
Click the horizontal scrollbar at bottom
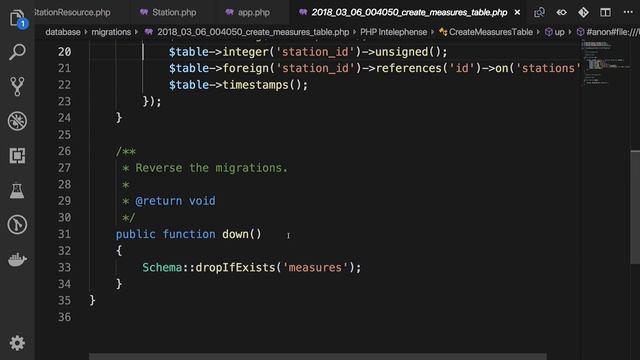pyautogui.click(x=318, y=357)
